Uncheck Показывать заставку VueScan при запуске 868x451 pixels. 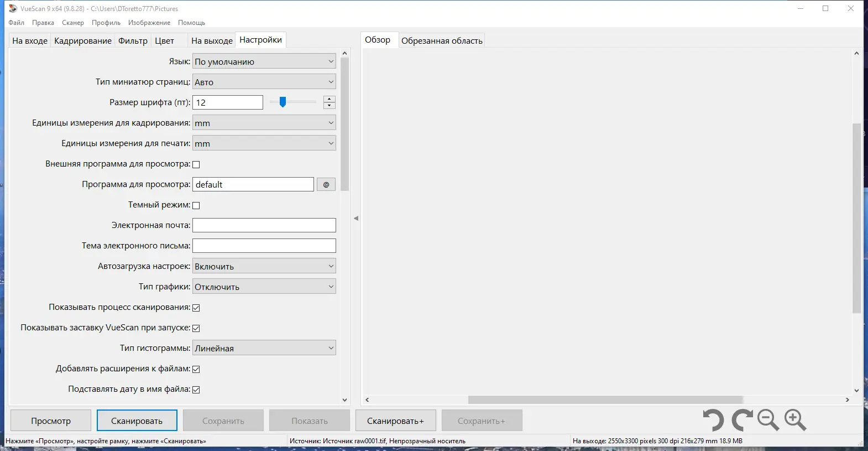(x=196, y=328)
